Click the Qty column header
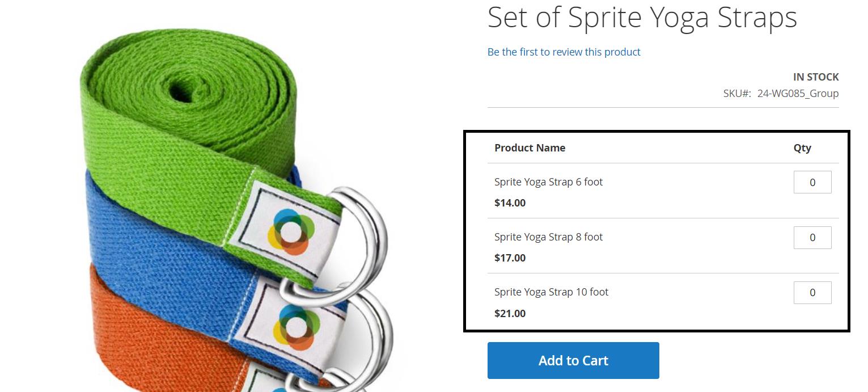The image size is (868, 392). [802, 148]
